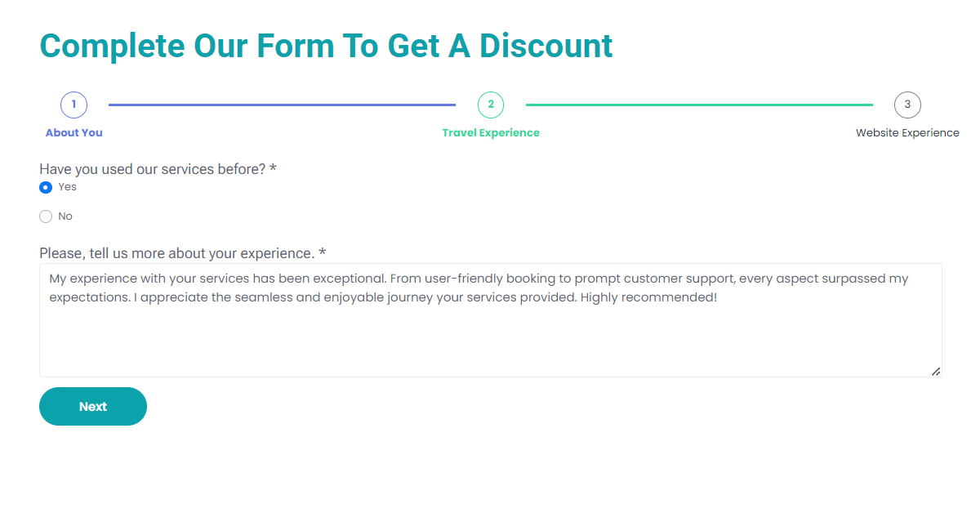Select the 'Yes' radio button
Image resolution: width=980 pixels, height=513 pixels.
(46, 187)
